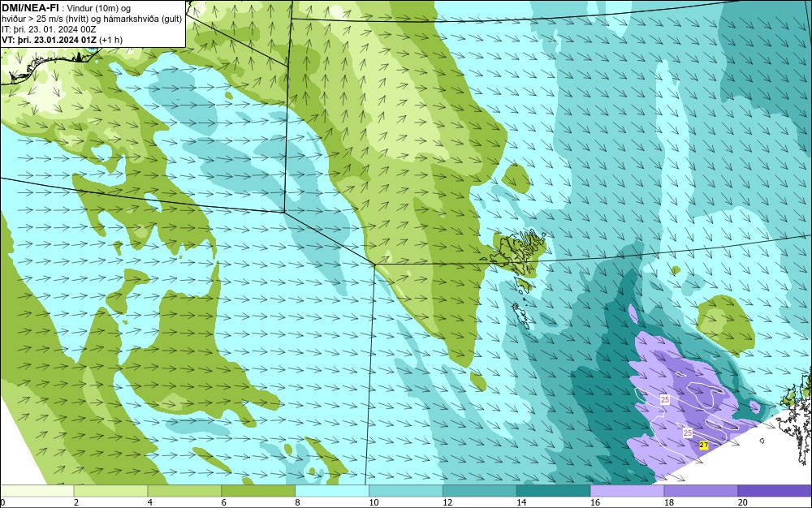
Task: Click the legend scale number '12'
Action: point(447,502)
